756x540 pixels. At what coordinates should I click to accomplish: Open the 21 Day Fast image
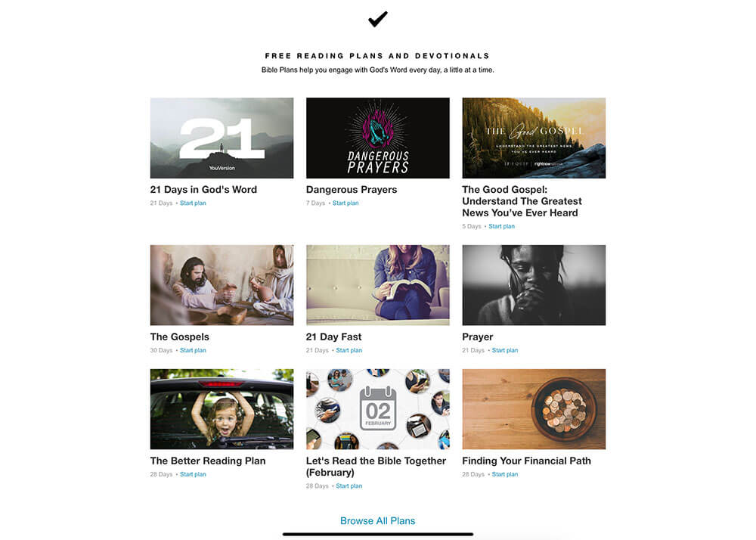377,285
